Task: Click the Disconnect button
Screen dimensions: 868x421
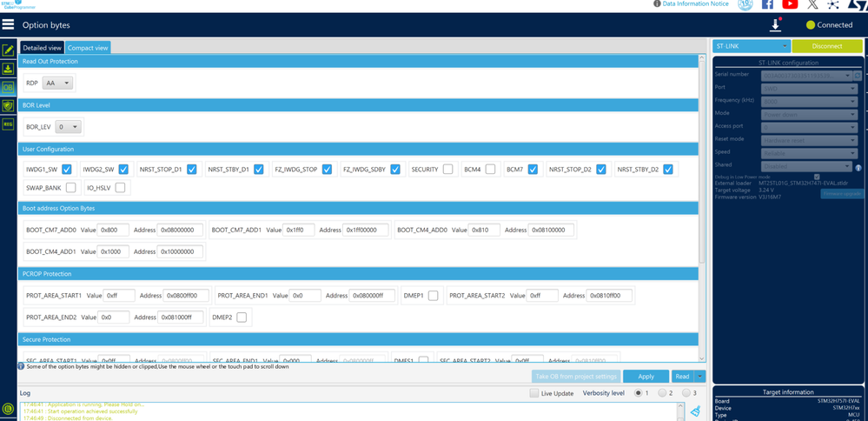Action: (827, 46)
